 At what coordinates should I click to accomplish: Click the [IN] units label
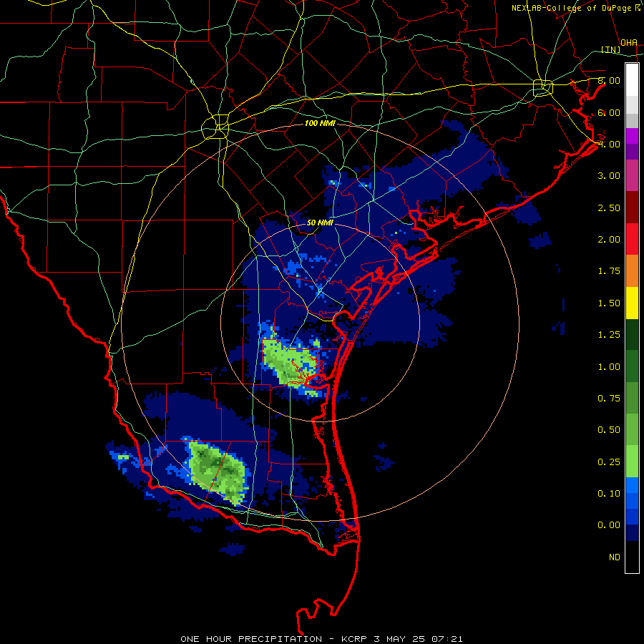(x=611, y=49)
